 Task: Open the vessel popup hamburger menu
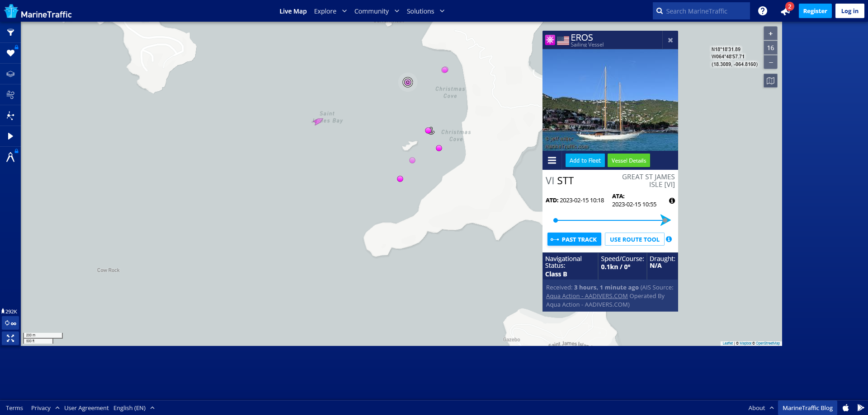coord(552,160)
